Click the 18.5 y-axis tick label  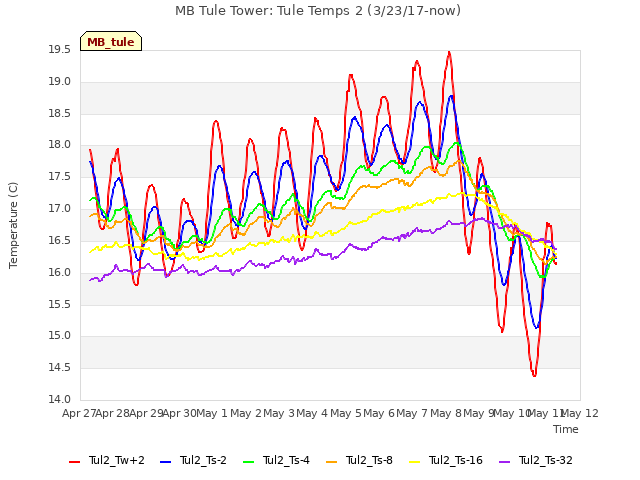point(60,113)
